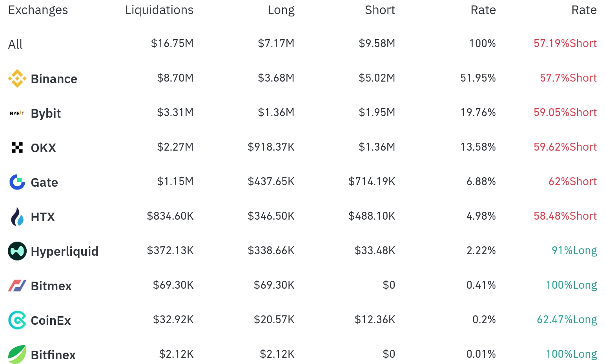Open the Hyperliquid exchange name link
This screenshot has width=605, height=364.
tap(64, 251)
